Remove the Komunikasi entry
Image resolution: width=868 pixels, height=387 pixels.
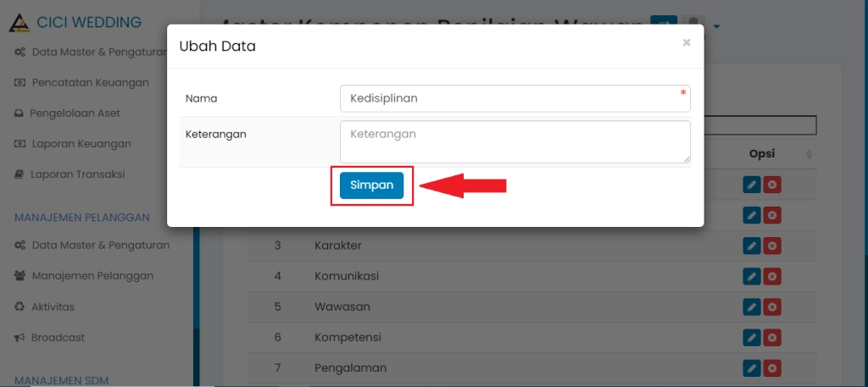click(771, 276)
